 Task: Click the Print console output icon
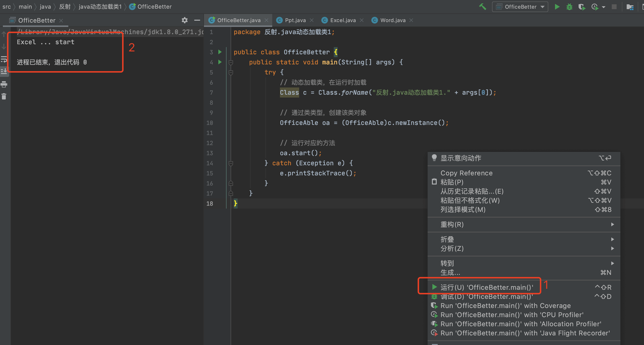click(4, 84)
